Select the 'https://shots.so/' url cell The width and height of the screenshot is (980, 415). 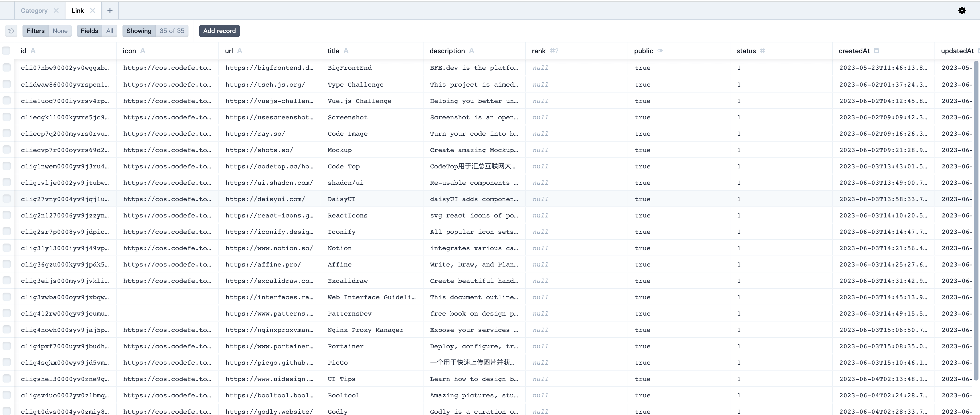(270, 150)
